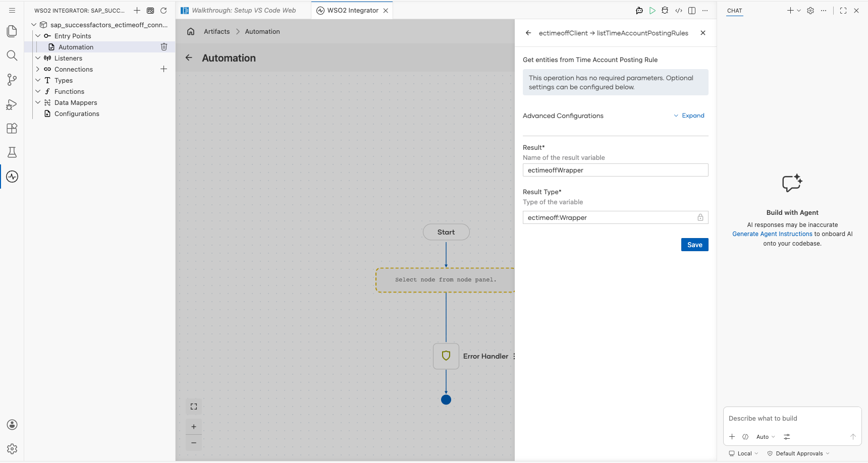The image size is (868, 463).
Task: Open the Search view in activity bar
Action: click(12, 55)
